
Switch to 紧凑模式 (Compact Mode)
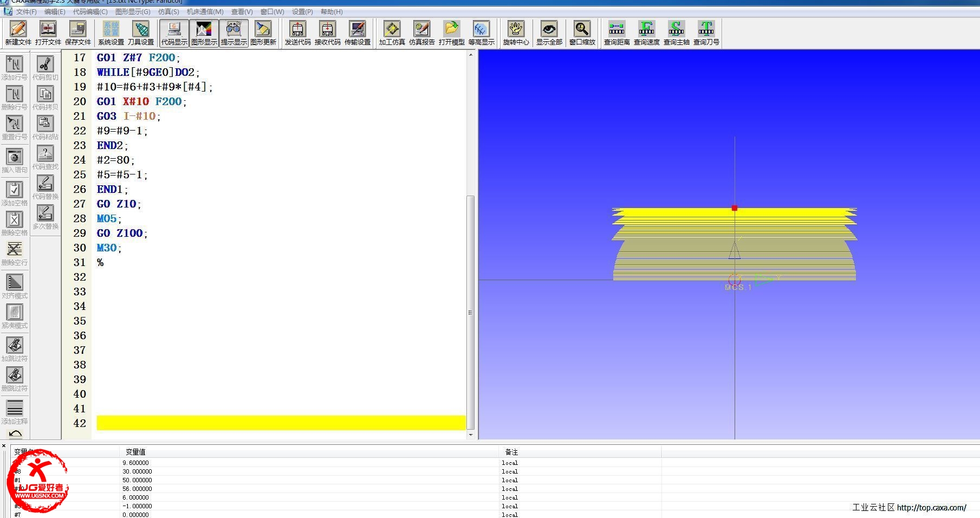click(15, 316)
